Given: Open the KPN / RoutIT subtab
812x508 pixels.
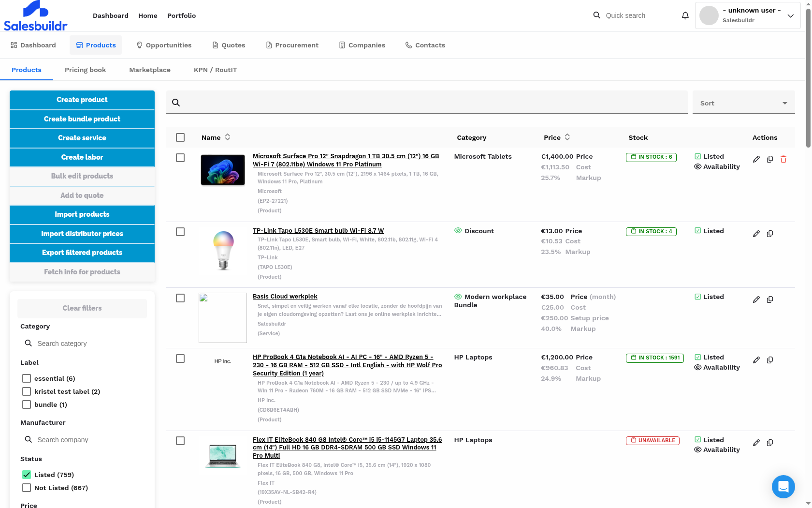Looking at the screenshot, I should pos(215,70).
